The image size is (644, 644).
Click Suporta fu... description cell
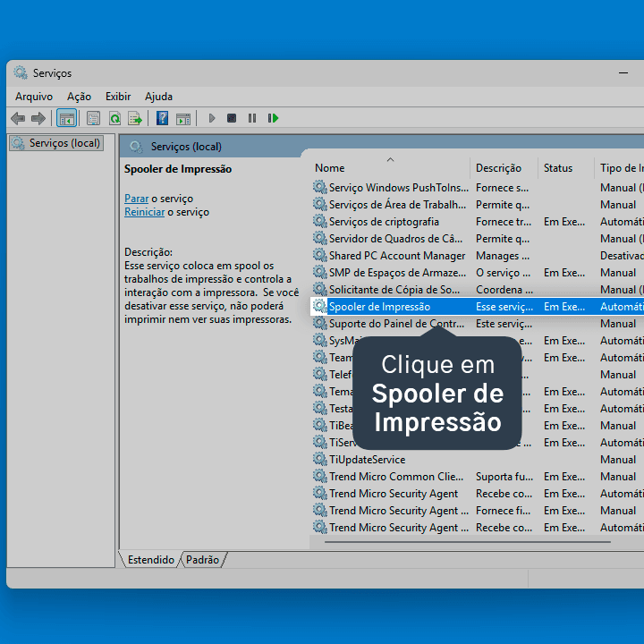pos(504,477)
